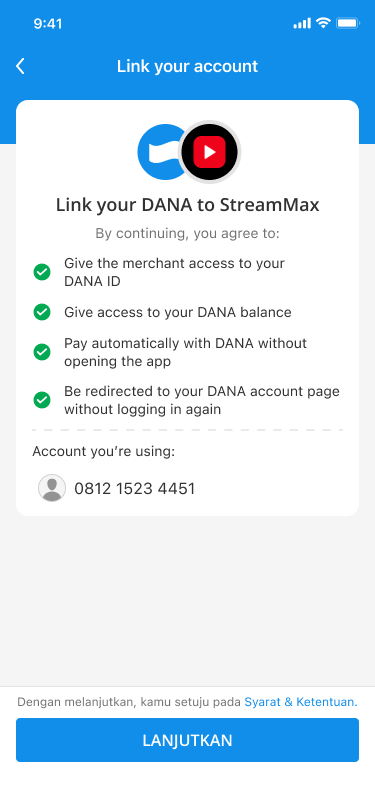Tap green check beside Pay automatically item
Screen dimensions: 375x812
pos(42,352)
